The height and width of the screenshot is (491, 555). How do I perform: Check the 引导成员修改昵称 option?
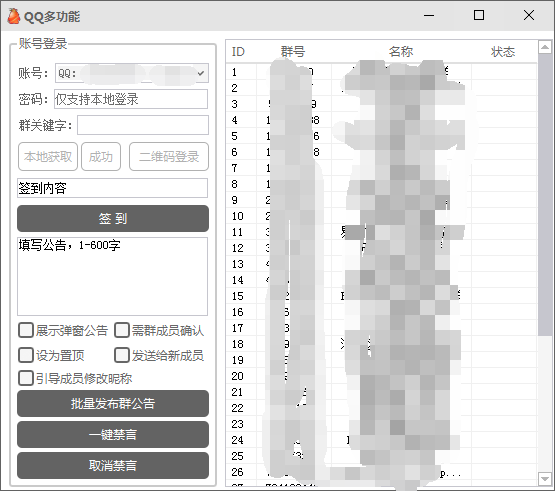[x=26, y=378]
